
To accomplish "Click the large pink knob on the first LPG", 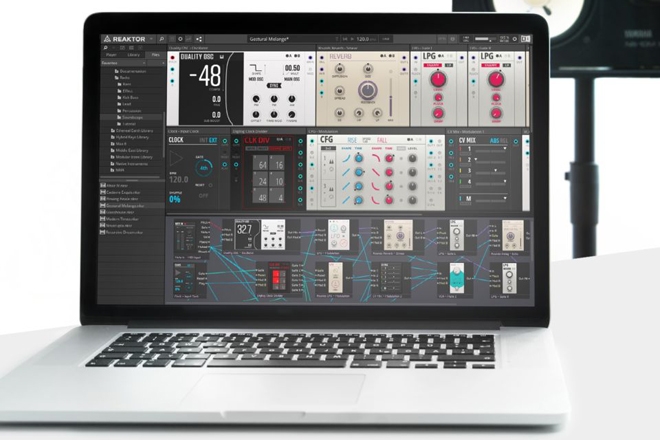I will click(x=438, y=79).
